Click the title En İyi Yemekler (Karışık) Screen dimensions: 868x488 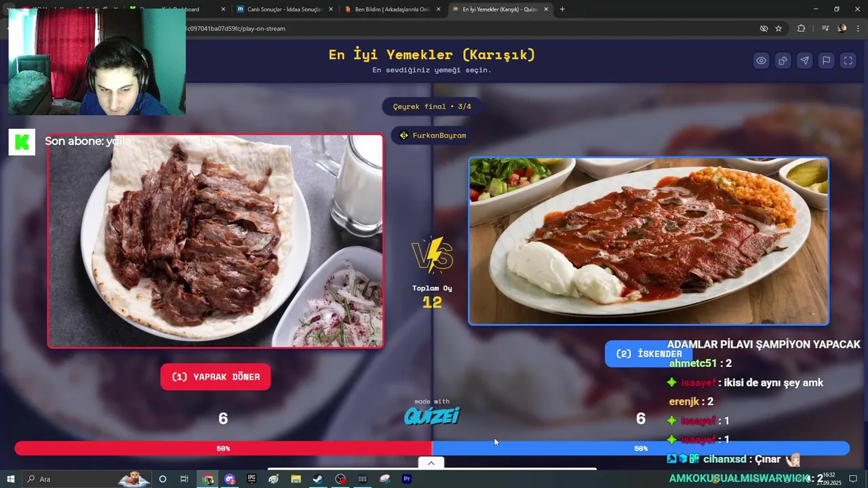click(x=432, y=55)
